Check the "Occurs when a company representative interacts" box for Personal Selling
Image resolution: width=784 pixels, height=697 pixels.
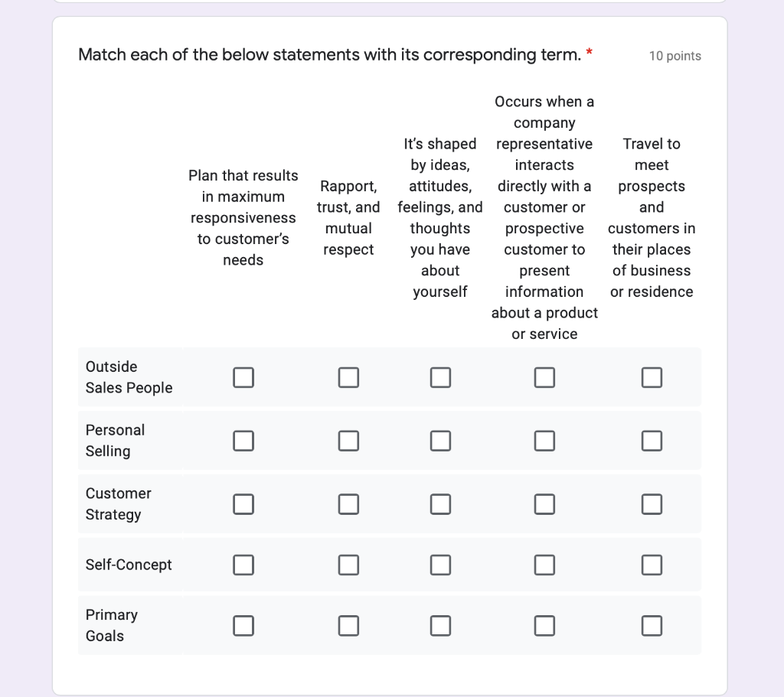coord(544,441)
